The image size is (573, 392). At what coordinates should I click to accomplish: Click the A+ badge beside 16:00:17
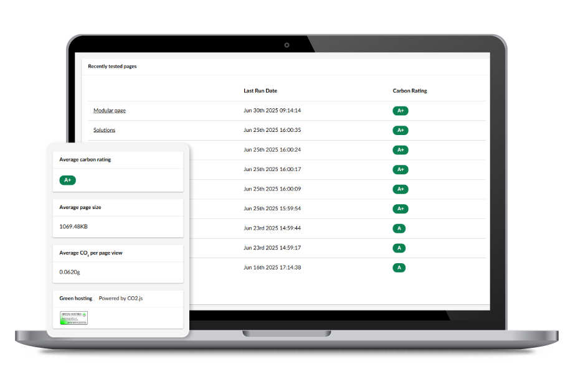pyautogui.click(x=400, y=170)
